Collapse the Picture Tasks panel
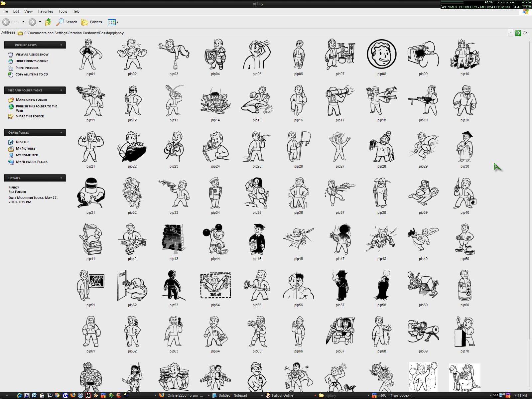The image size is (532, 399). click(x=61, y=45)
